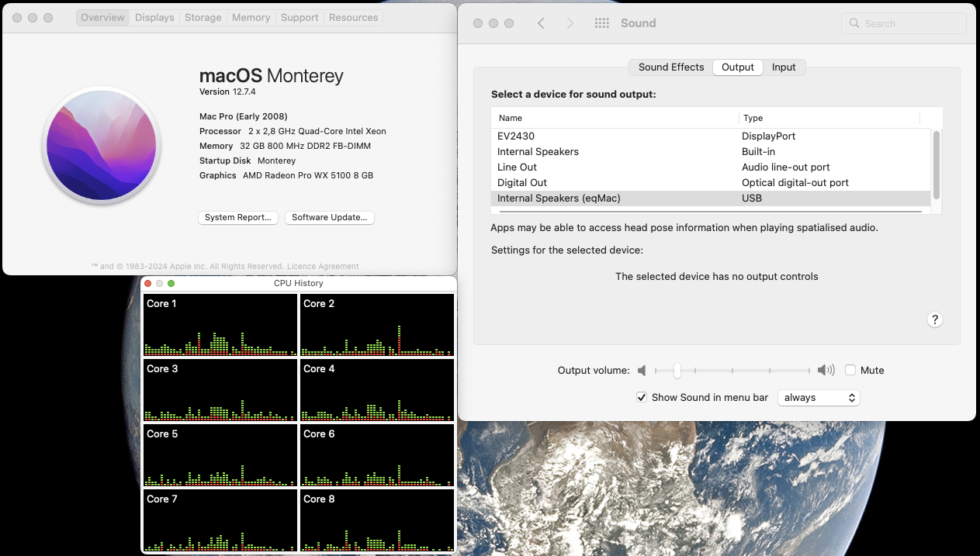
Task: Click the Quad-Core Intel Xeon processor text
Action: coord(317,132)
